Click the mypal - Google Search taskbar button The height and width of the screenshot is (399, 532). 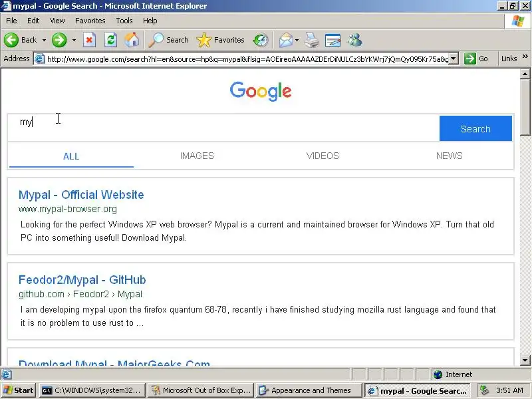pyautogui.click(x=418, y=390)
